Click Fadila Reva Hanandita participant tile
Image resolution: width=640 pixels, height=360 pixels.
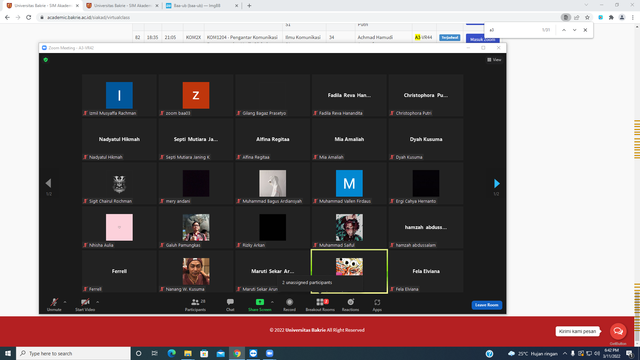click(349, 96)
